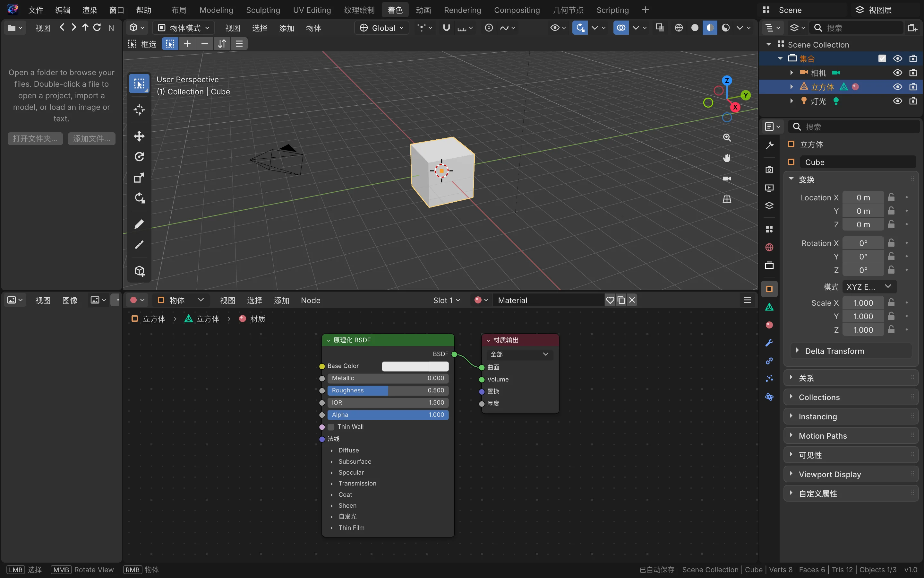Select the Measure tool
924x578 pixels.
(x=139, y=245)
